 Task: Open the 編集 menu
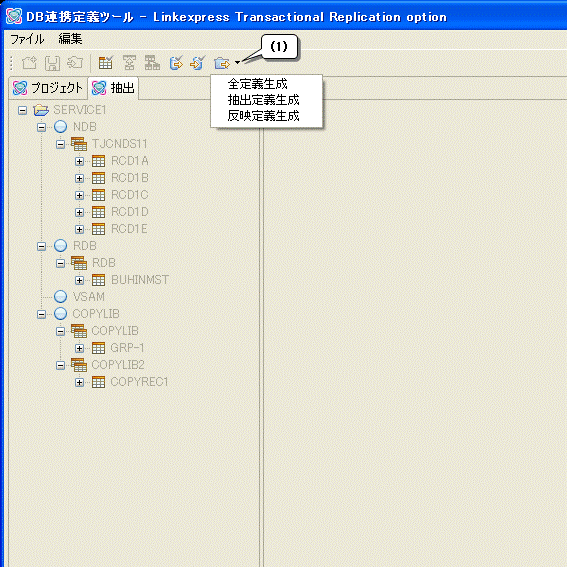tap(71, 39)
